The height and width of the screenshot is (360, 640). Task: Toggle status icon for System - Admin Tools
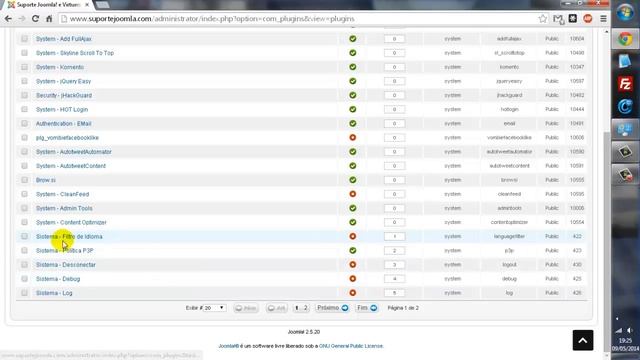353,208
